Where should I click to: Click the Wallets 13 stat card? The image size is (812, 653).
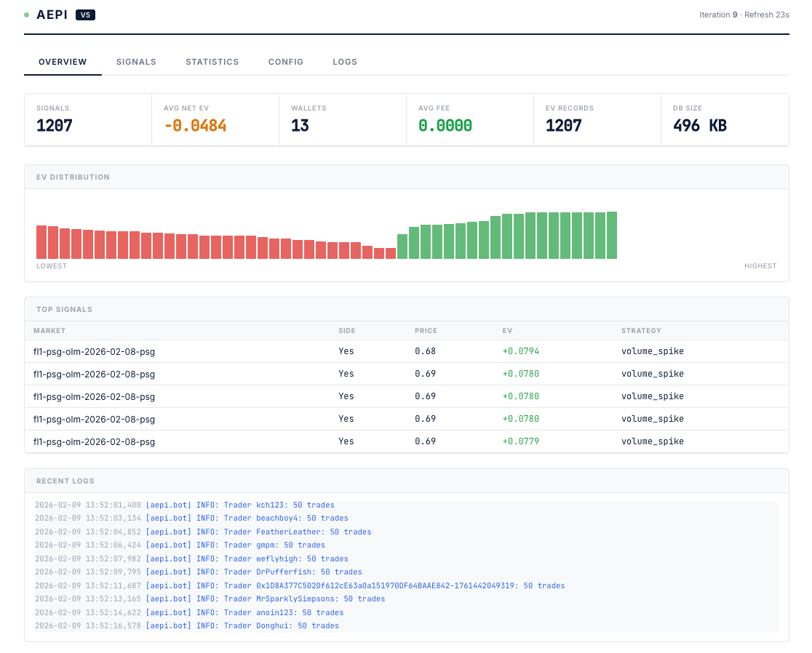(x=343, y=120)
